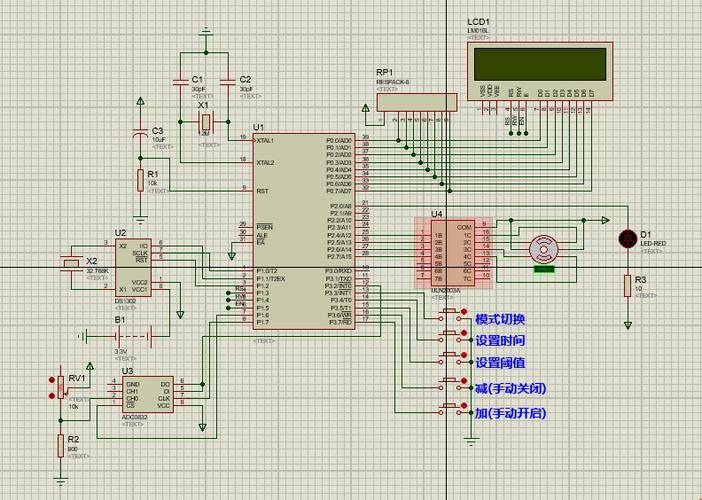
Task: Select the stepper motor symbol
Action: (x=544, y=248)
